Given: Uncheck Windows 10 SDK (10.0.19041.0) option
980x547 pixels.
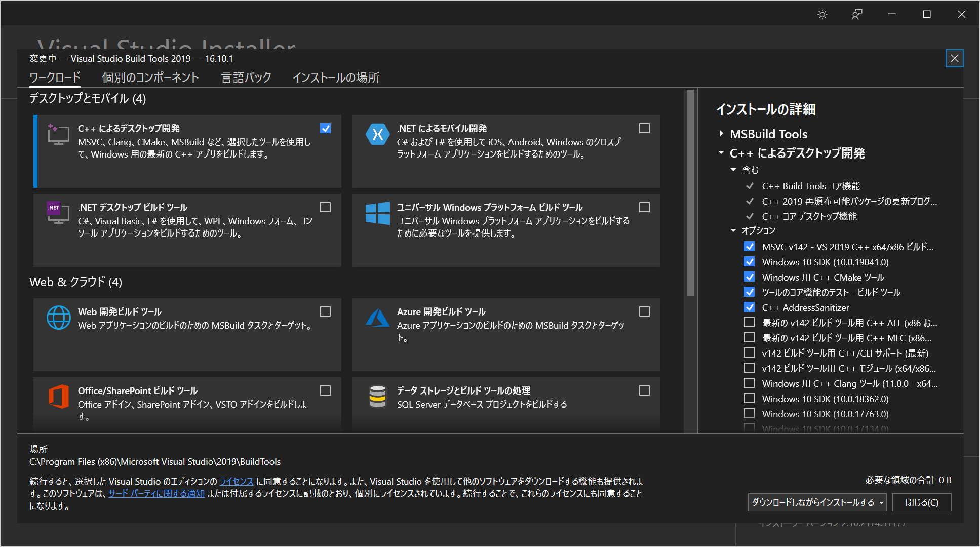Looking at the screenshot, I should 750,261.
